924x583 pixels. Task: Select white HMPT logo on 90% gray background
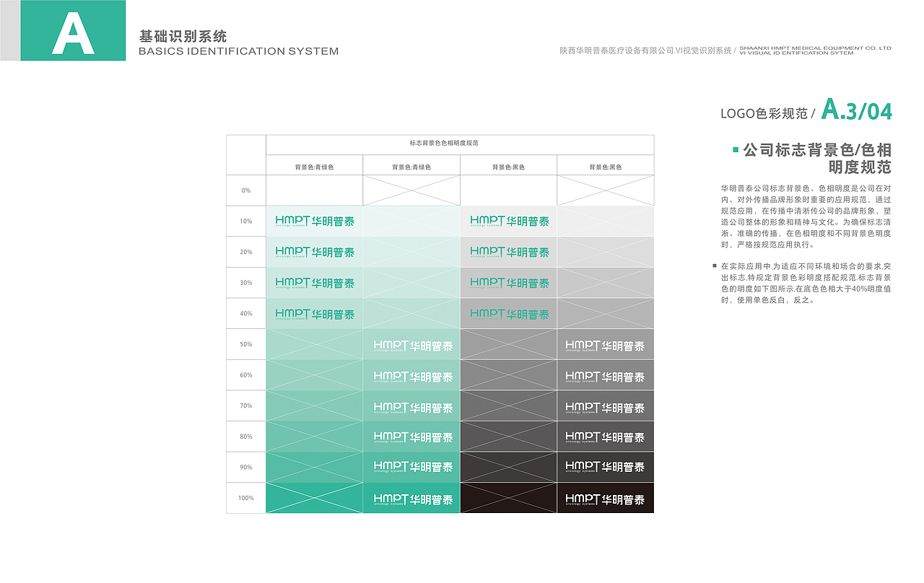605,467
